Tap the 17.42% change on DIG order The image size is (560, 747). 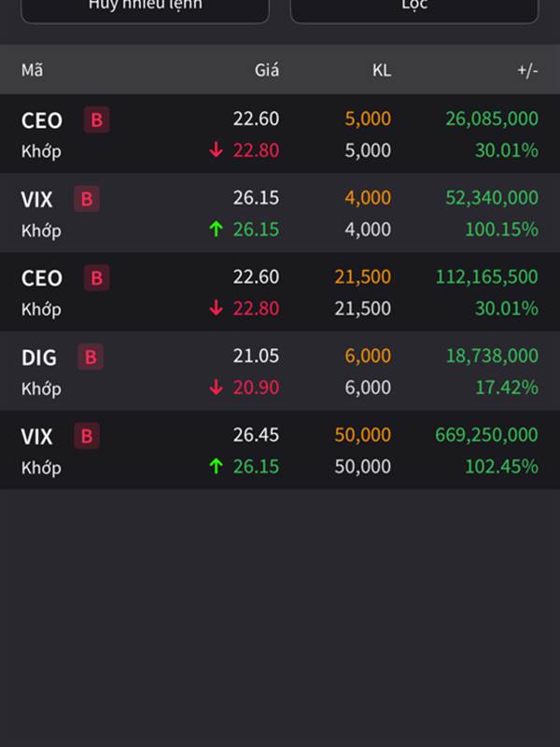507,388
